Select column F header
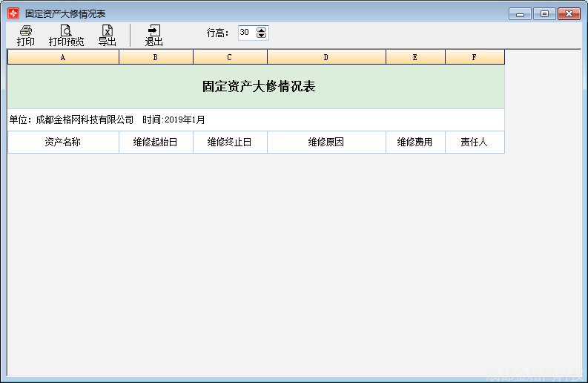The height and width of the screenshot is (383, 588). tap(475, 57)
